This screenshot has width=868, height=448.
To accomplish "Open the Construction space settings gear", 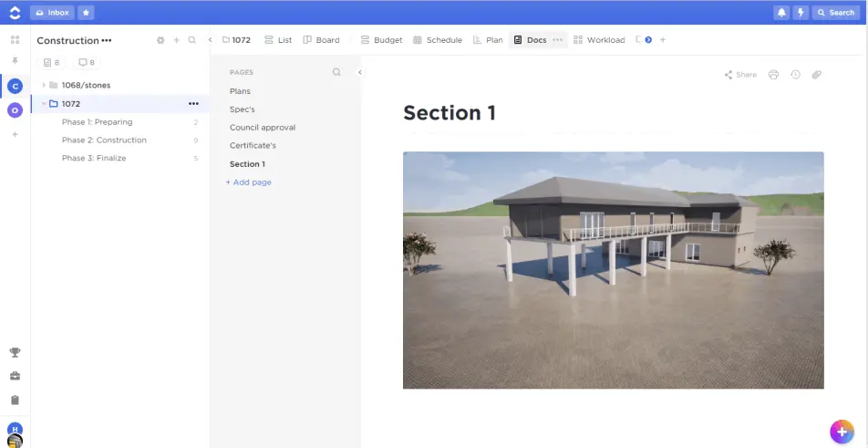I will tap(160, 40).
